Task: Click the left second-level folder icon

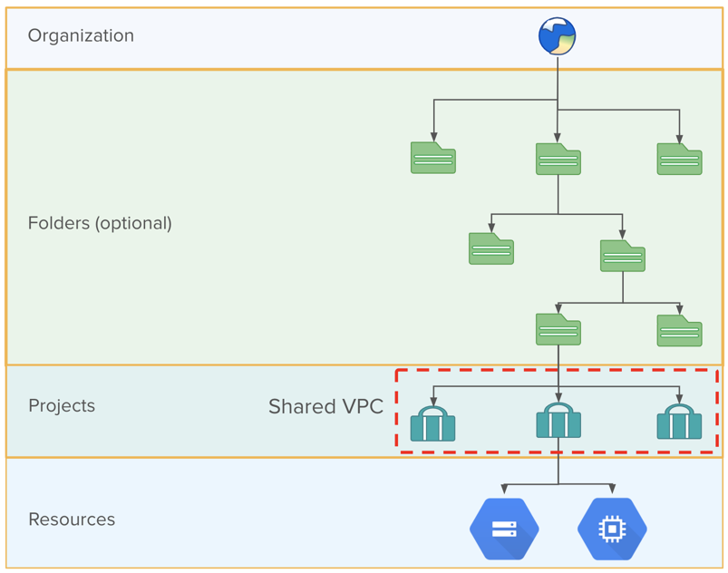Action: pyautogui.click(x=490, y=248)
